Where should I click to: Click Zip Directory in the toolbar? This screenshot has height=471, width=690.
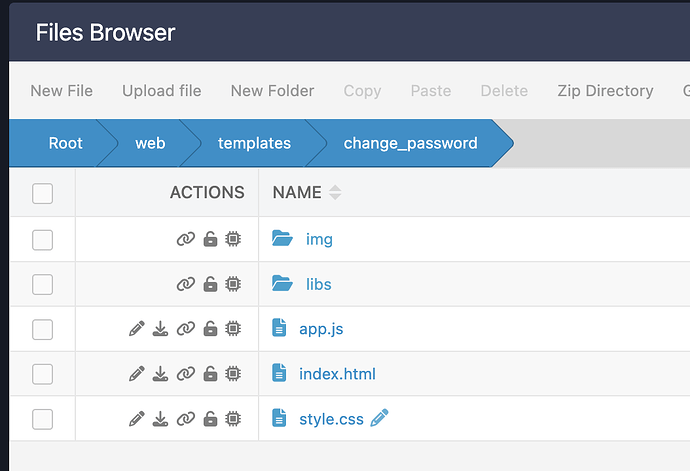point(605,91)
